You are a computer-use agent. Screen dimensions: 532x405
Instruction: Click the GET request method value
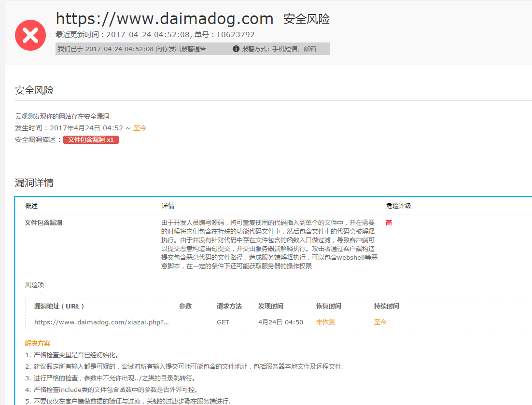tap(223, 322)
